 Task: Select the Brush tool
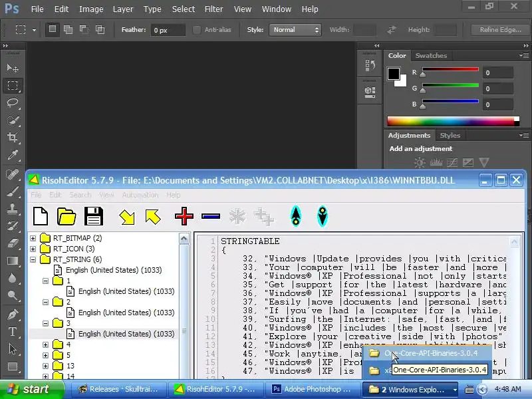pyautogui.click(x=13, y=192)
